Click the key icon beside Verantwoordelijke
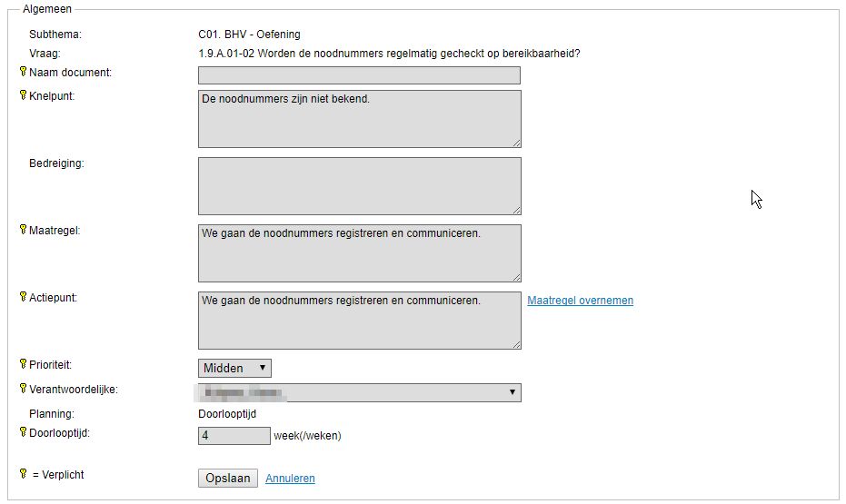Viewport: 846px width, 504px height. (x=23, y=389)
